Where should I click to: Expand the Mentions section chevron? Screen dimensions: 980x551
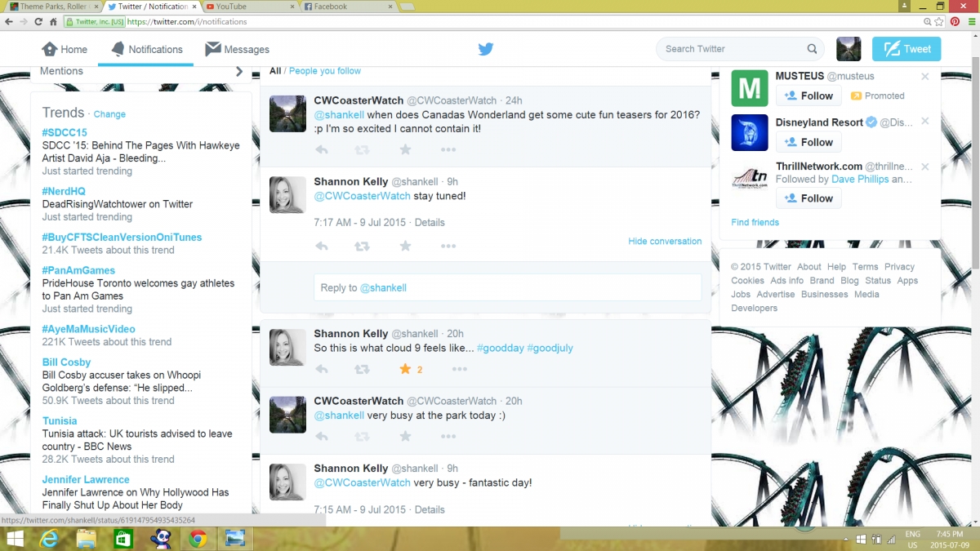(239, 71)
